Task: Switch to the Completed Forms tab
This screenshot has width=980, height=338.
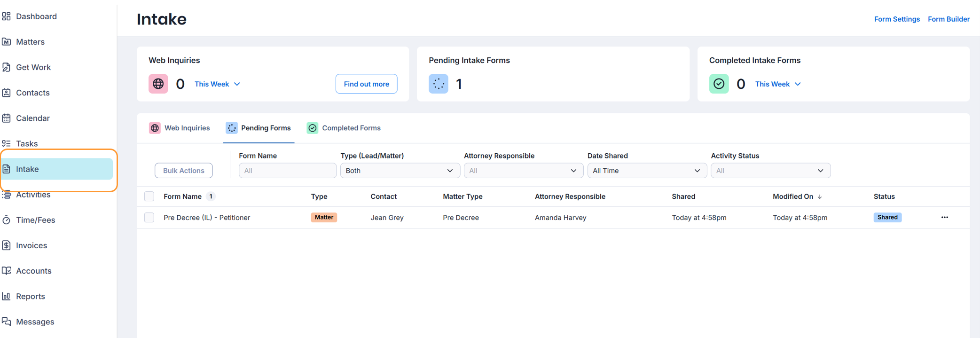Action: point(344,128)
